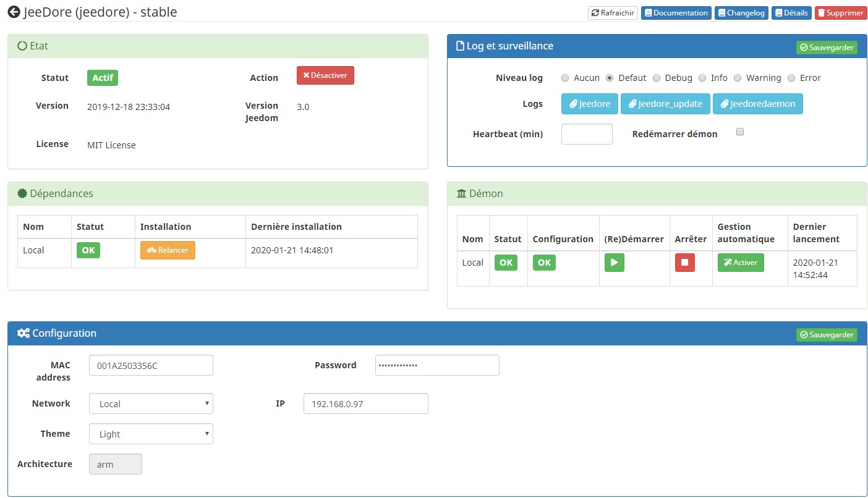Screen dimensions: 868x498
Task: Click the Gestion automatique column header
Action: tap(746, 233)
